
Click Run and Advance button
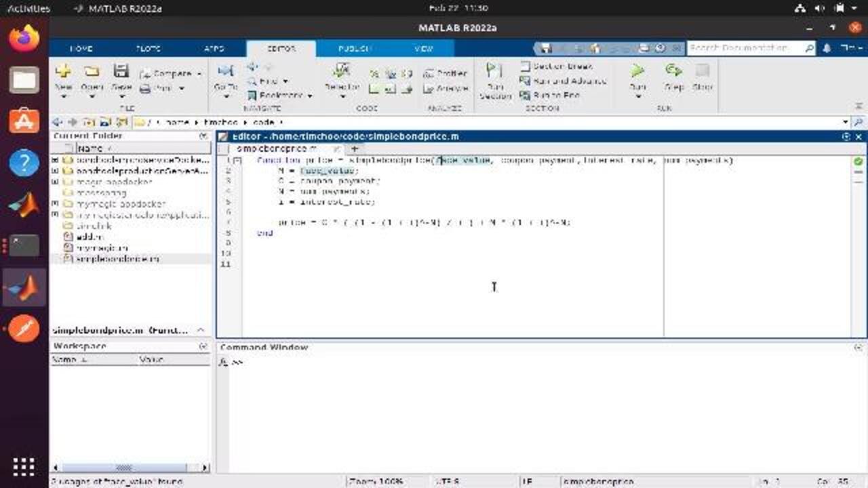[563, 81]
